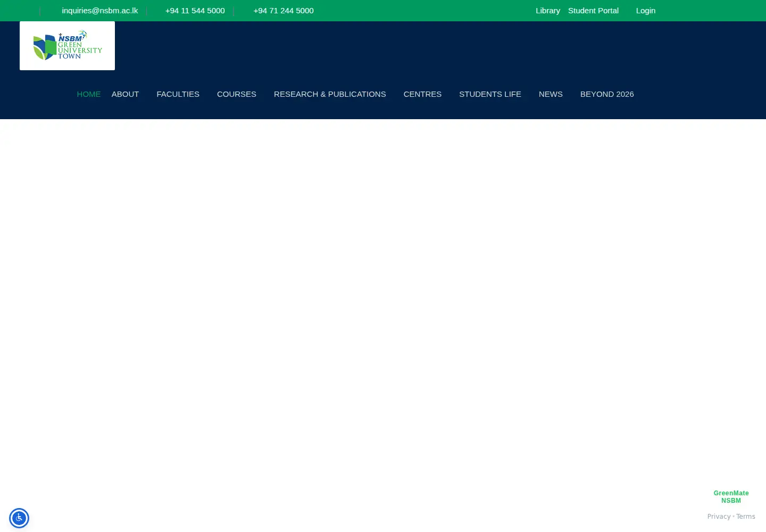Open the accessibility widget icon

tap(19, 518)
